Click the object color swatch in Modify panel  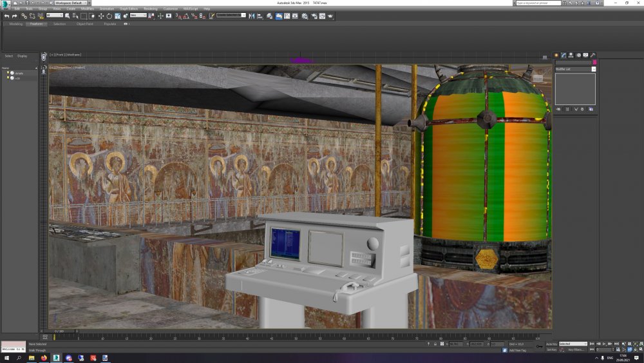(x=594, y=63)
